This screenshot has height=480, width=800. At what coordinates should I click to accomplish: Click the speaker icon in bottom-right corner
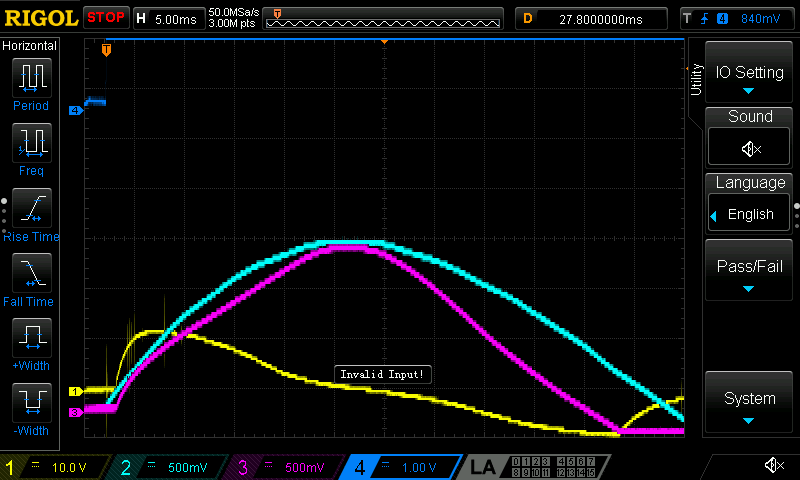[x=773, y=465]
